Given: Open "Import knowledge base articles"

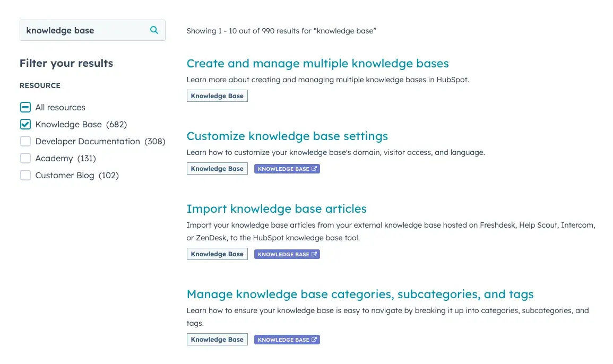Looking at the screenshot, I should point(277,209).
